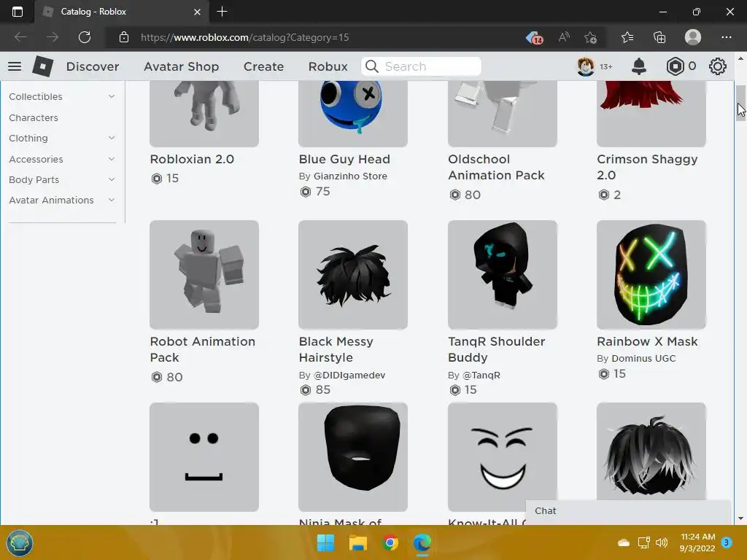Open the Robux balance icon

click(x=675, y=66)
